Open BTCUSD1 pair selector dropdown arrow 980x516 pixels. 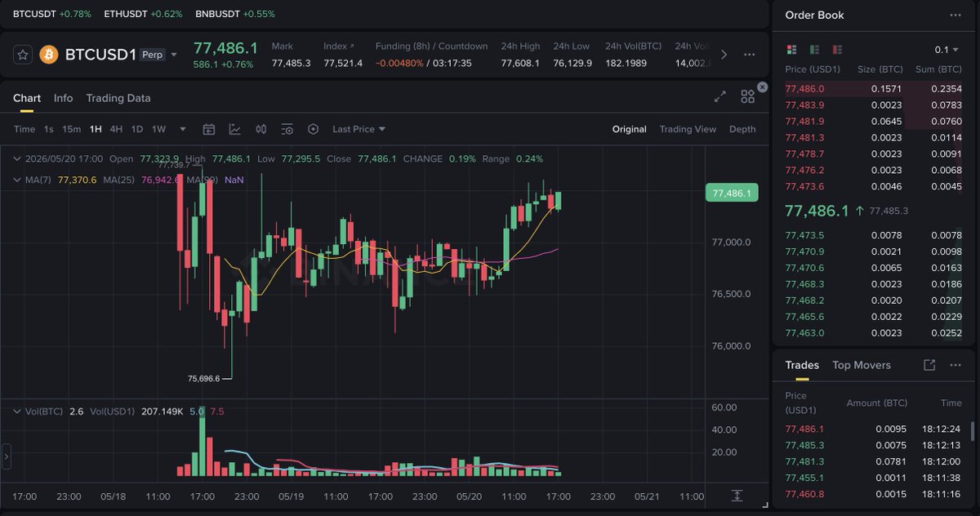(174, 55)
